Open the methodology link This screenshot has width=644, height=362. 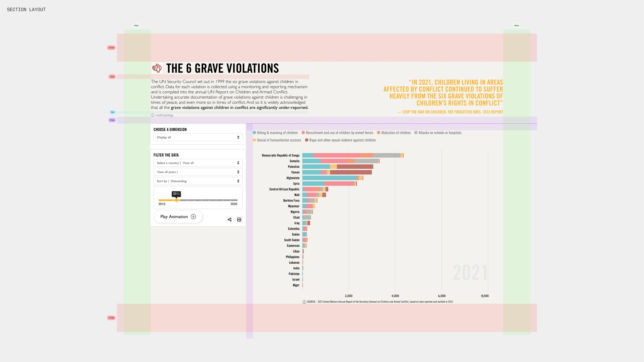pyautogui.click(x=164, y=115)
